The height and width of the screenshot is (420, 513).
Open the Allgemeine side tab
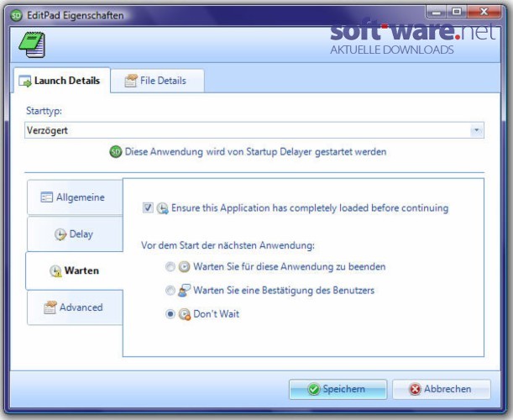(x=75, y=197)
